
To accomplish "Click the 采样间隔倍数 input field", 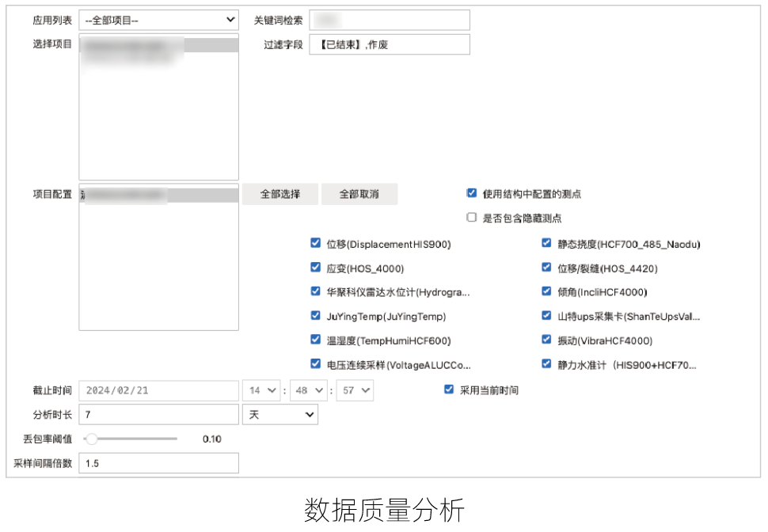I will point(158,463).
